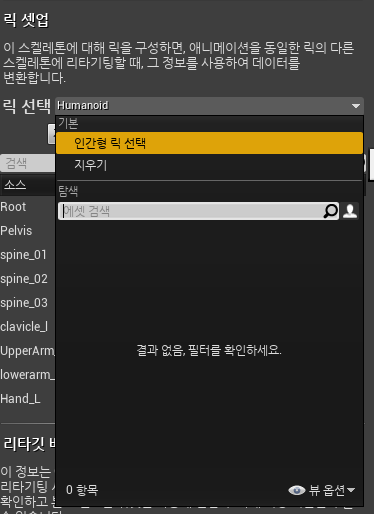374x514 pixels.
Task: Click the 릭 선택 label
Action: 27,106
